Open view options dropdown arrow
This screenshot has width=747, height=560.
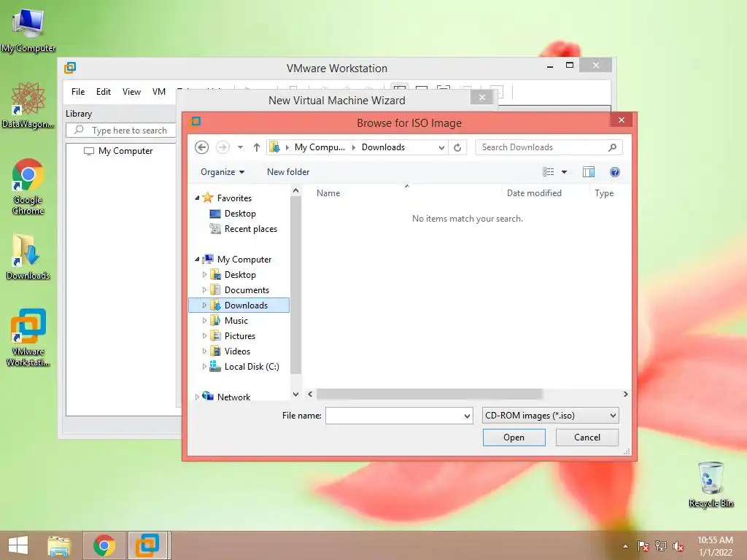point(564,172)
